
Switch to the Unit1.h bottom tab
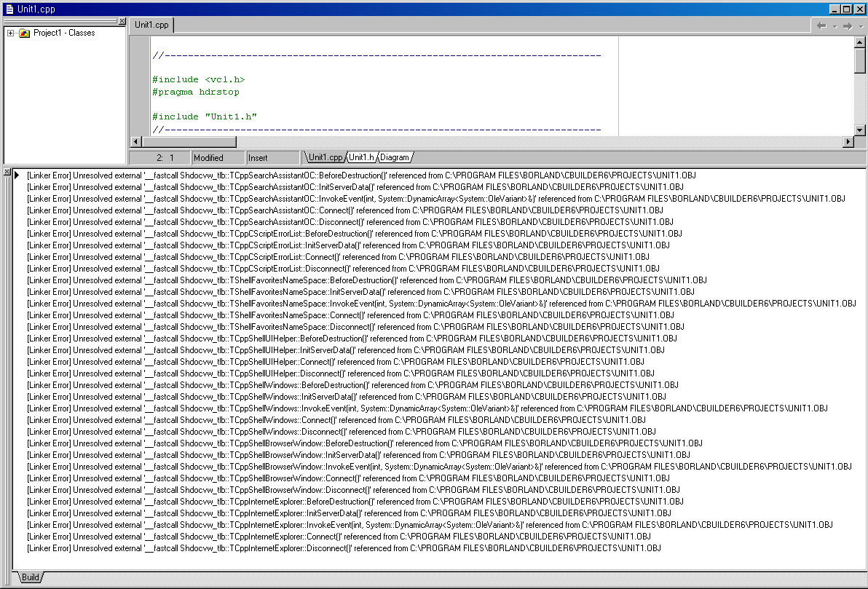point(361,157)
